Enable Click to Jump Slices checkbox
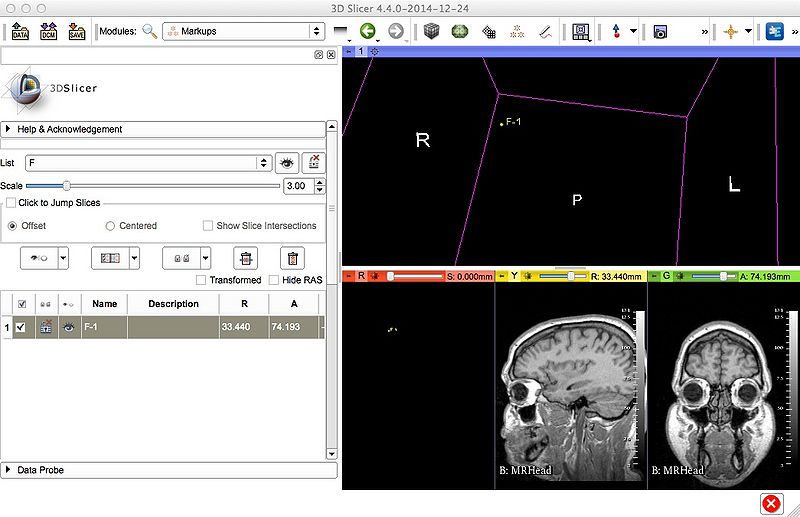This screenshot has height=517, width=800. (x=11, y=203)
